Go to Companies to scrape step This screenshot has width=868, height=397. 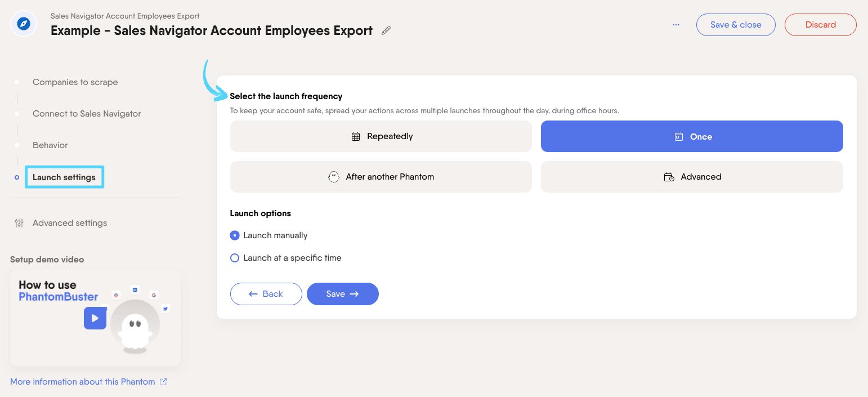tap(75, 82)
